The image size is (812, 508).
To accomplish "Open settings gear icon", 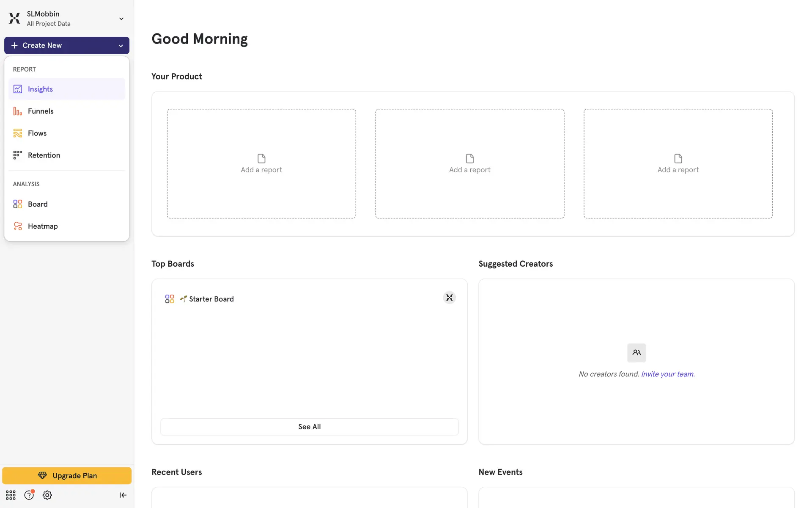I will click(47, 495).
